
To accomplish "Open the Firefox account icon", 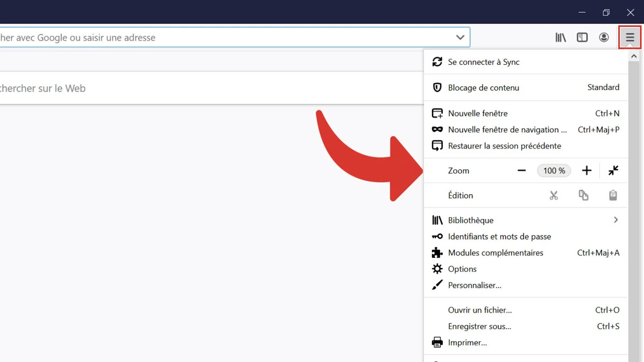I will click(x=604, y=37).
